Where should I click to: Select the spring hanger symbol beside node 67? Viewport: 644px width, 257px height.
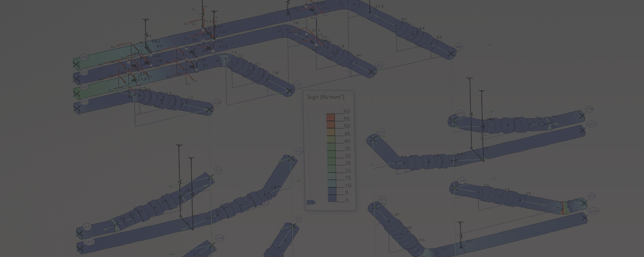(471, 114)
